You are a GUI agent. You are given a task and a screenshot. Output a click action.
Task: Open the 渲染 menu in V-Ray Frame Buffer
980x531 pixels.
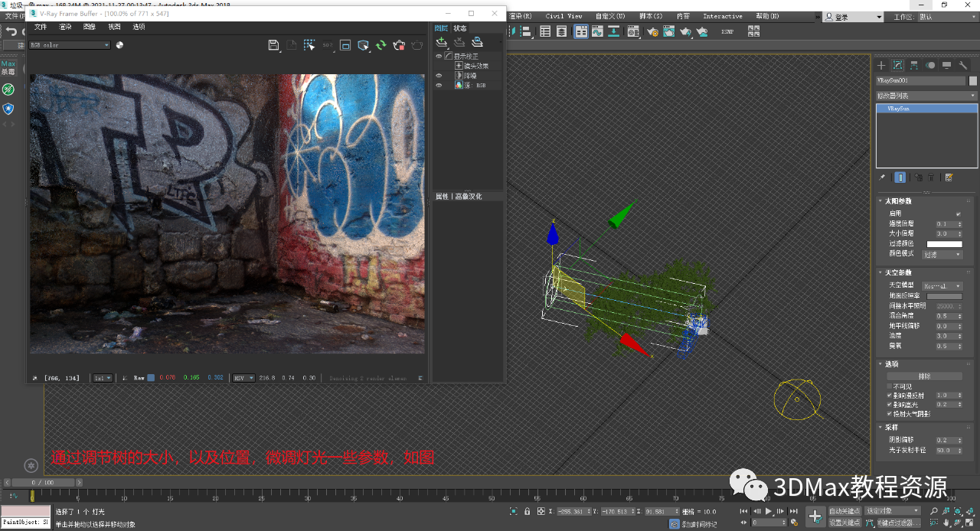[x=65, y=27]
